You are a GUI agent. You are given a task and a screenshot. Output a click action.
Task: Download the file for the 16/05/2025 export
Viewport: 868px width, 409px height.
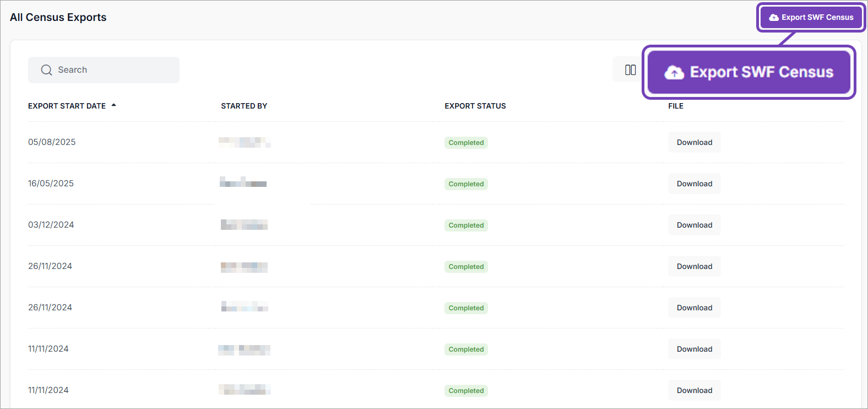coord(694,184)
